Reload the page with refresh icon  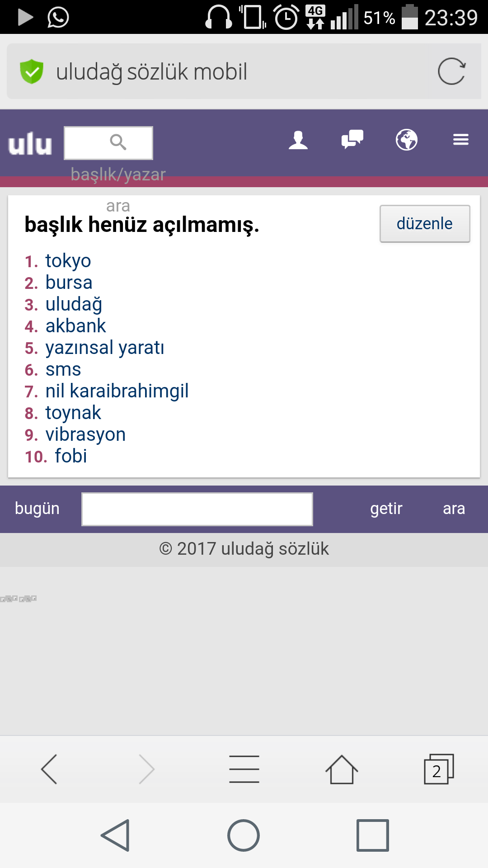[x=451, y=71]
